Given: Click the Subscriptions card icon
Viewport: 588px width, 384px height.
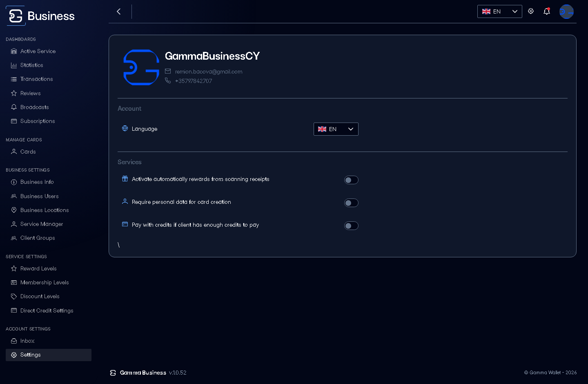Looking at the screenshot, I should click(14, 121).
